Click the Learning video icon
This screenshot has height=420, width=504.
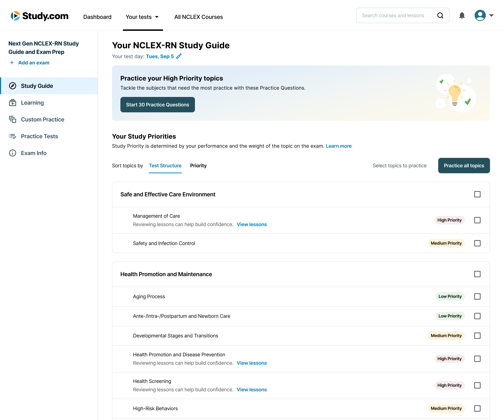12,103
